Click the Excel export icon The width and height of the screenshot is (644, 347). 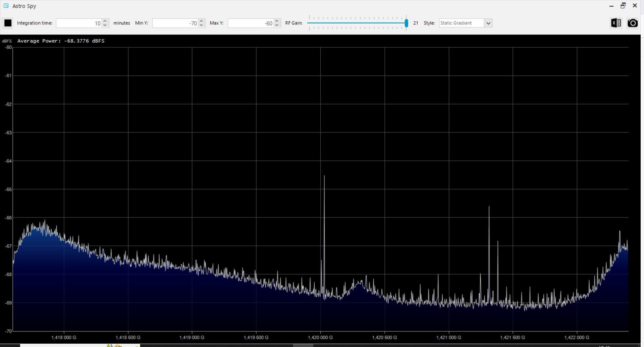[x=616, y=23]
